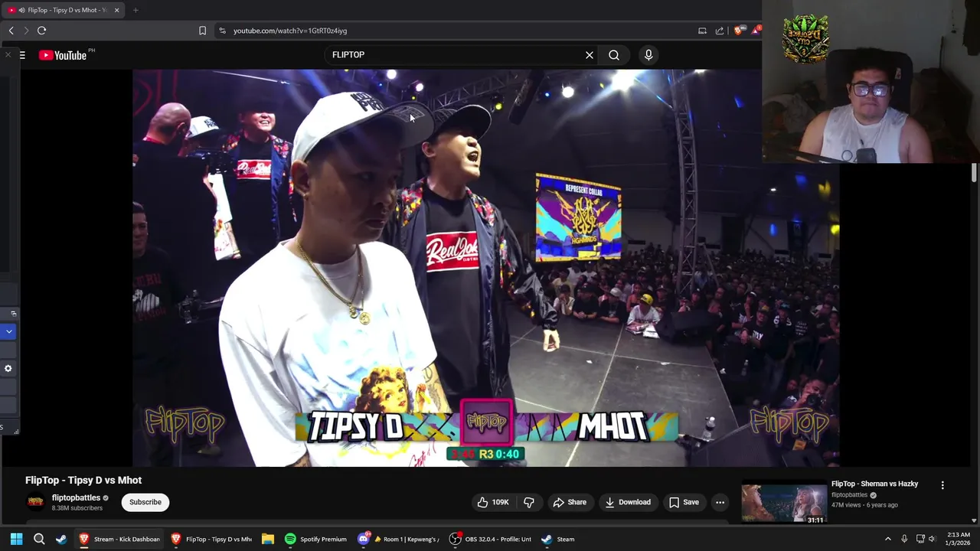Close the FlipTop - Tipsy D vs Mhot tab

coord(116,10)
